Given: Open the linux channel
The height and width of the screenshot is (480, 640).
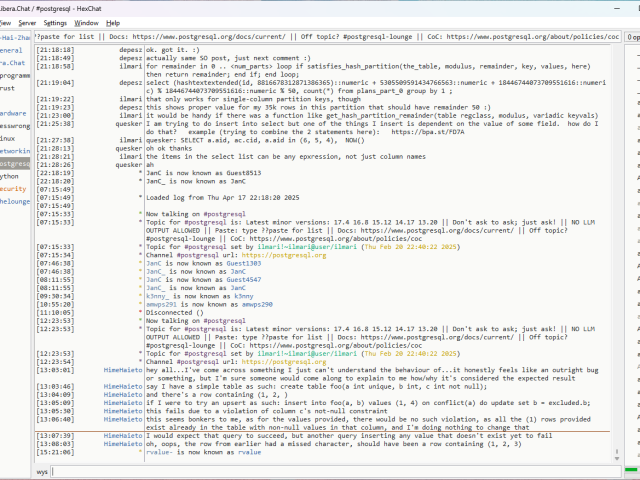Looking at the screenshot, I should coord(10,138).
